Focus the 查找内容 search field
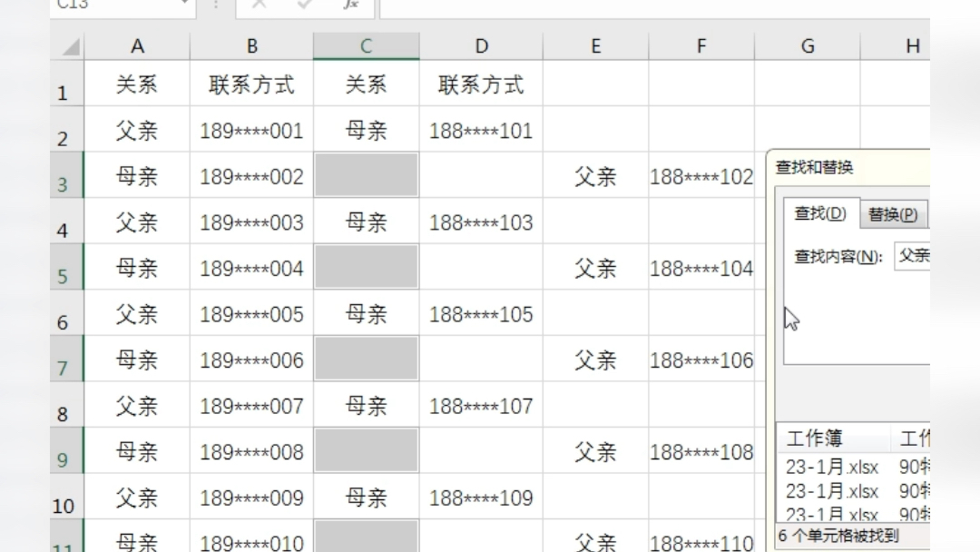Viewport: 980px width, 552px height. [913, 256]
